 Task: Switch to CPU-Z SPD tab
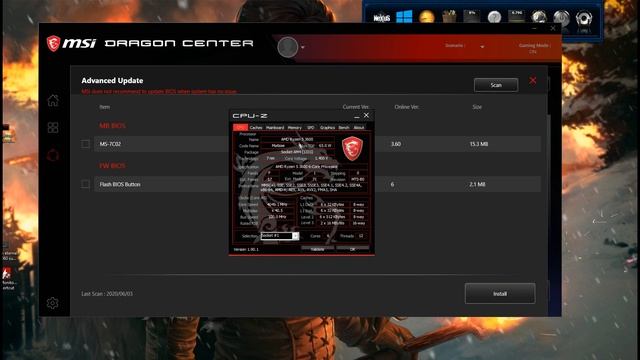click(311, 128)
